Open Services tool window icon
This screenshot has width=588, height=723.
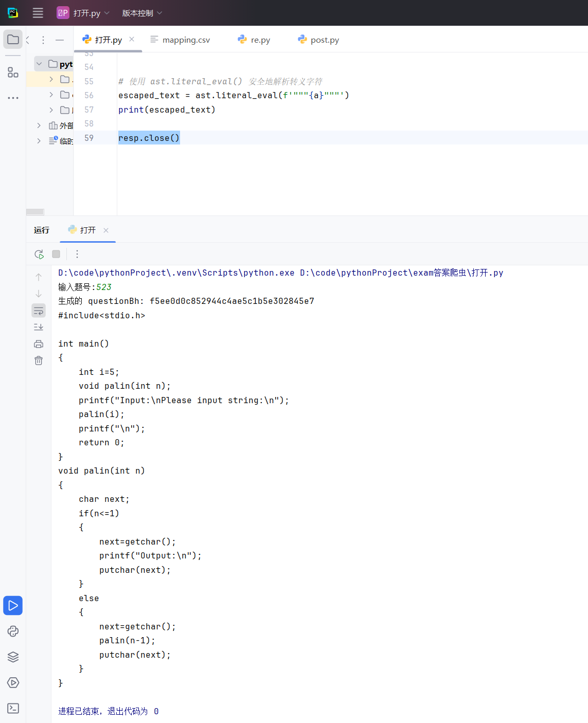[13, 683]
